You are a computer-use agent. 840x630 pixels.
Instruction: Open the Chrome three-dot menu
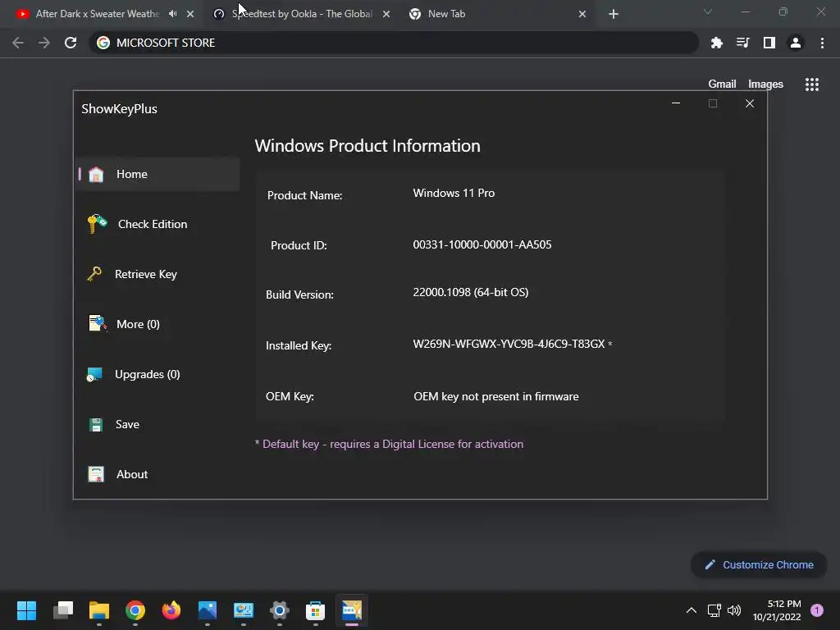822,43
